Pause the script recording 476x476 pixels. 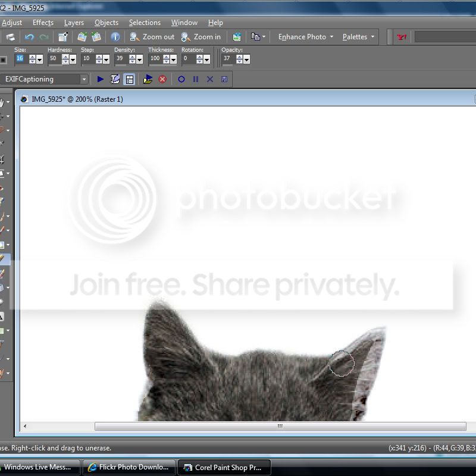click(196, 79)
